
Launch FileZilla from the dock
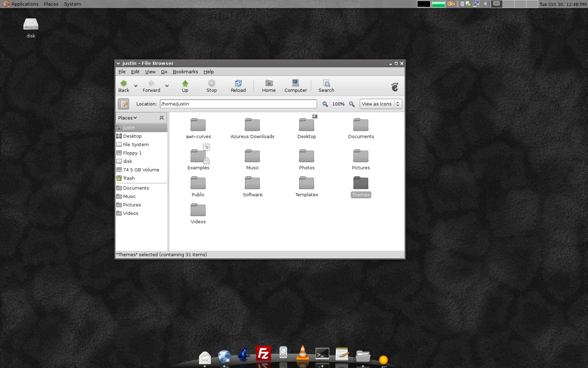pyautogui.click(x=263, y=354)
